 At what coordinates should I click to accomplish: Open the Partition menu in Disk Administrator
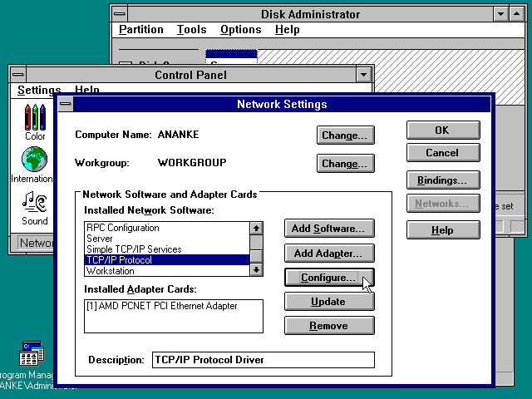point(141,30)
